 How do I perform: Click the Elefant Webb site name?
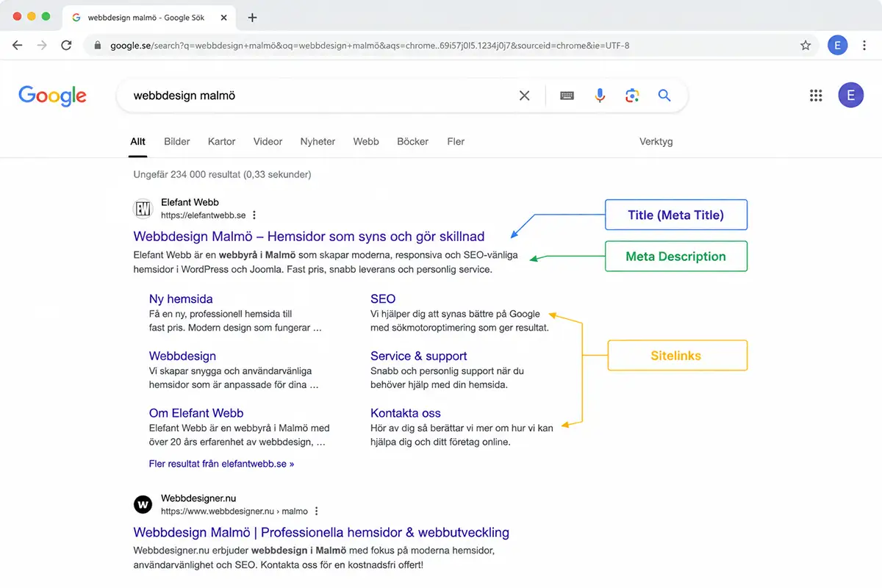coord(190,202)
